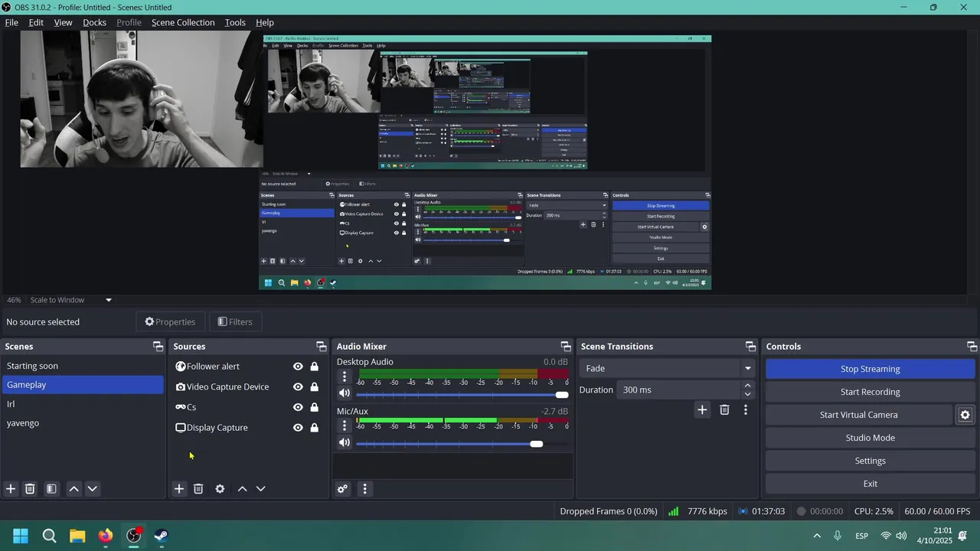980x551 pixels.
Task: Click Start Virtual Camera button
Action: (x=859, y=415)
